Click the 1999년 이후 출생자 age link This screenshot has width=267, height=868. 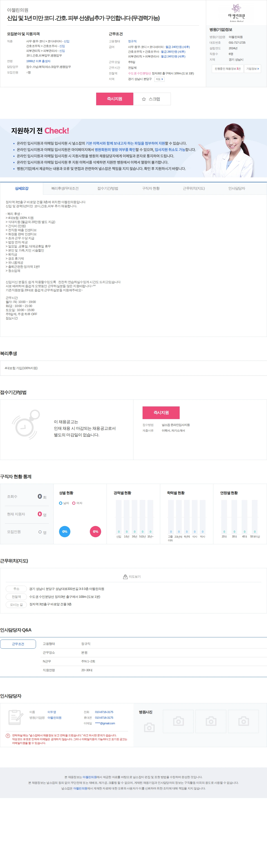click(x=38, y=61)
